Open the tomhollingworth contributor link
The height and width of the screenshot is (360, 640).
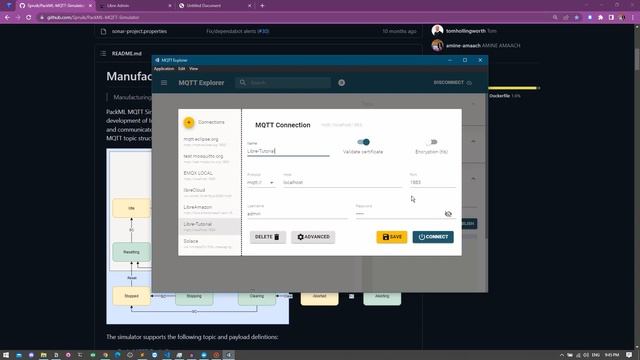[x=466, y=31]
